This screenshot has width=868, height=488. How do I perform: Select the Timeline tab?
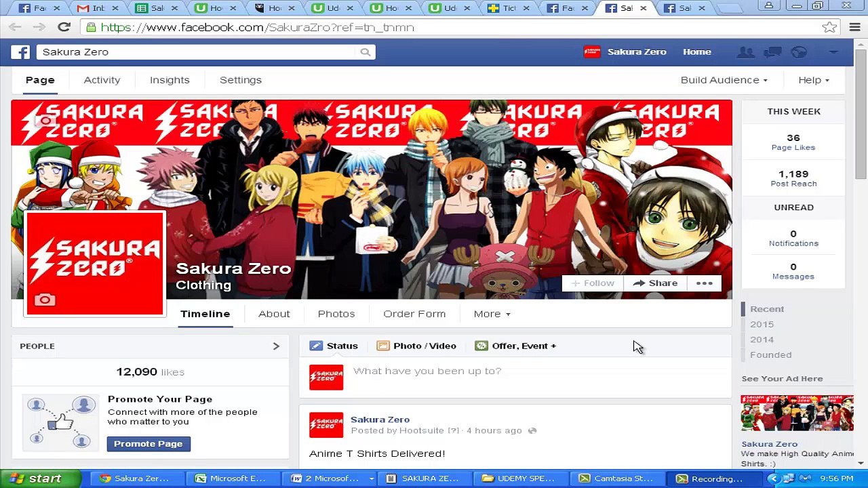tap(205, 314)
